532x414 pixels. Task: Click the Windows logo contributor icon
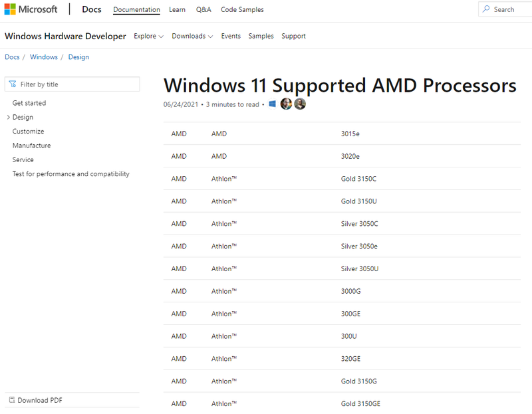(x=273, y=104)
